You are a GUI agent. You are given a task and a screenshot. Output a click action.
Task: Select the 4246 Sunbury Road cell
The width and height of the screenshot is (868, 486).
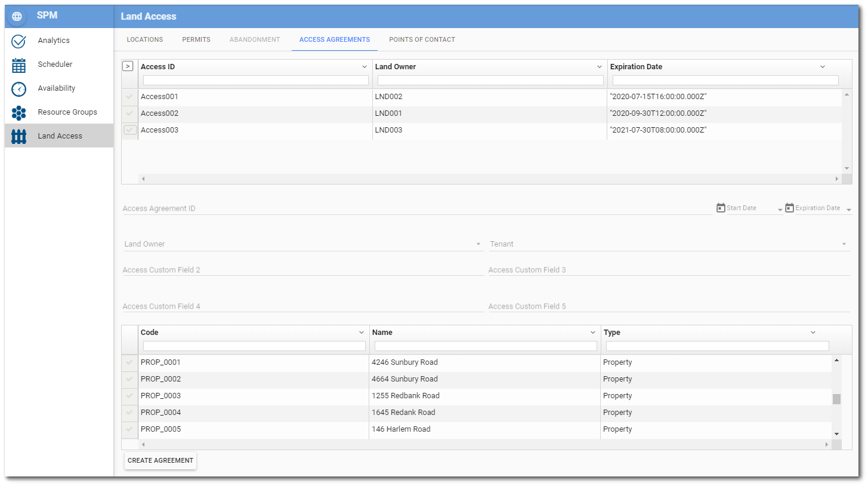click(x=484, y=362)
